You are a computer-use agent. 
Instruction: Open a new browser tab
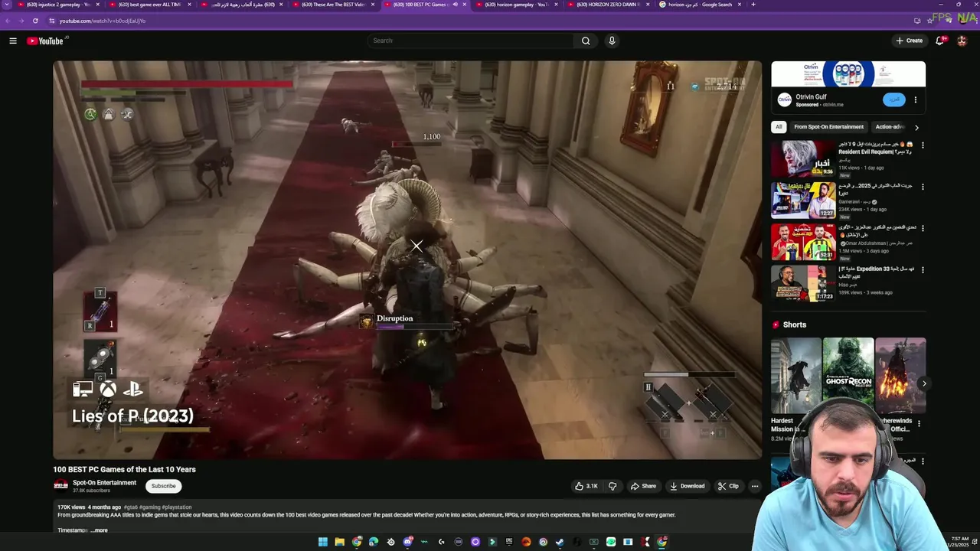pyautogui.click(x=753, y=5)
